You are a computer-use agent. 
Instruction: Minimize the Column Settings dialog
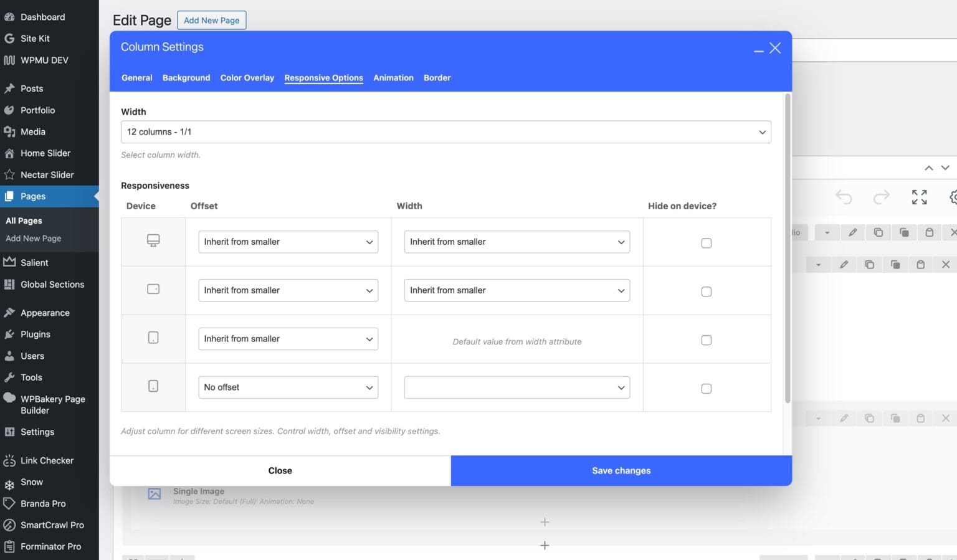758,50
